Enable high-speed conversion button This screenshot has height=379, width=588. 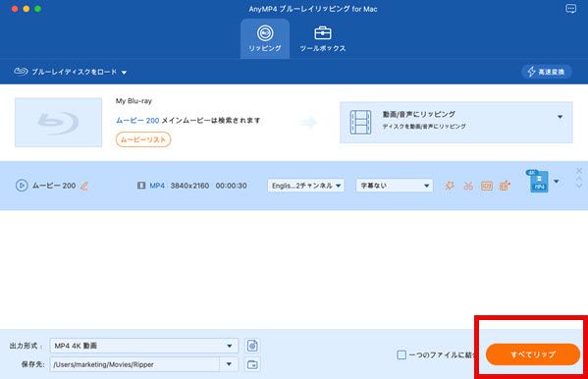547,72
